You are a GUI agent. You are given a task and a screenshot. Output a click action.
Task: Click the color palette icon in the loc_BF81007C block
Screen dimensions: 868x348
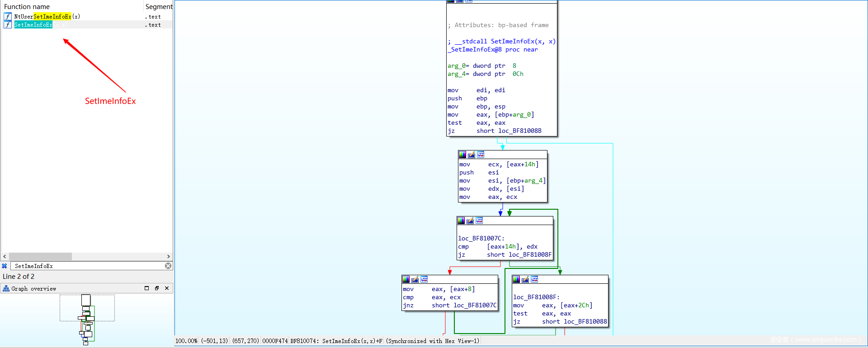[461, 221]
